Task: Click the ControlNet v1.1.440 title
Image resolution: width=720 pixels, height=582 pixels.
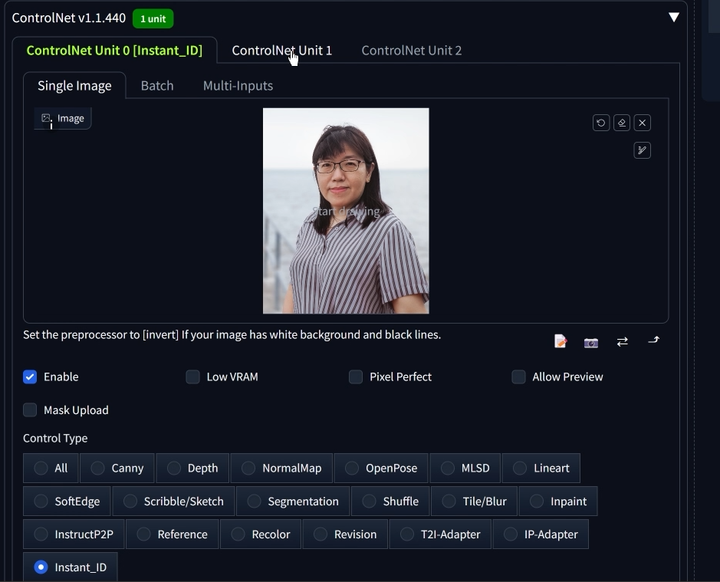Action: pos(68,18)
